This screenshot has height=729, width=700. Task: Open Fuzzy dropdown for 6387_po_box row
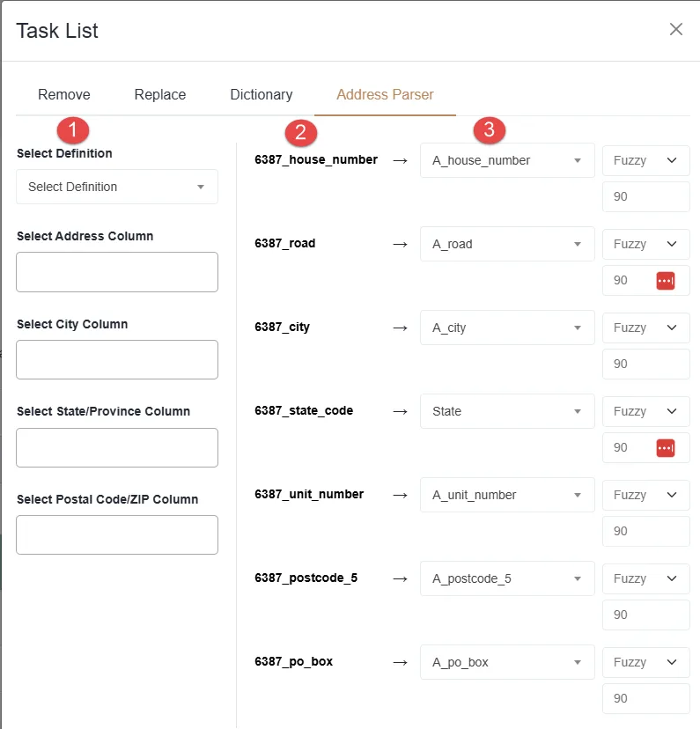point(645,662)
